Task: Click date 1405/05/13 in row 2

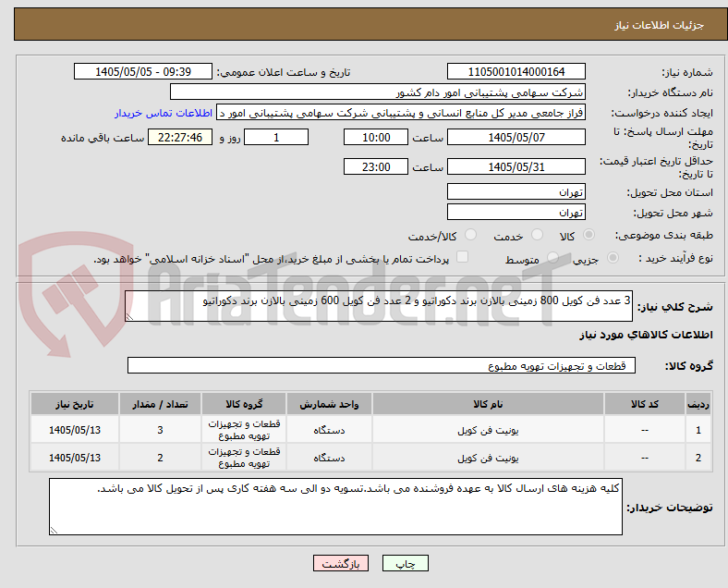Action: 74,458
